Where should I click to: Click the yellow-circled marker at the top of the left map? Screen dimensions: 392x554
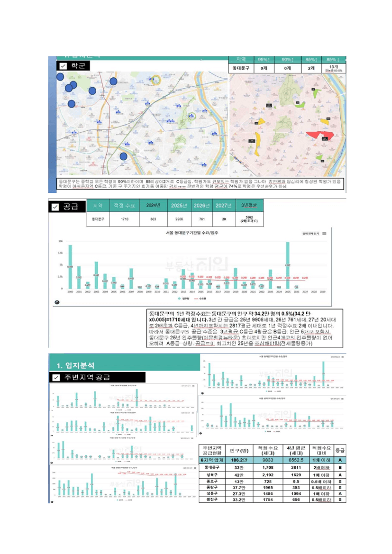coord(155,80)
